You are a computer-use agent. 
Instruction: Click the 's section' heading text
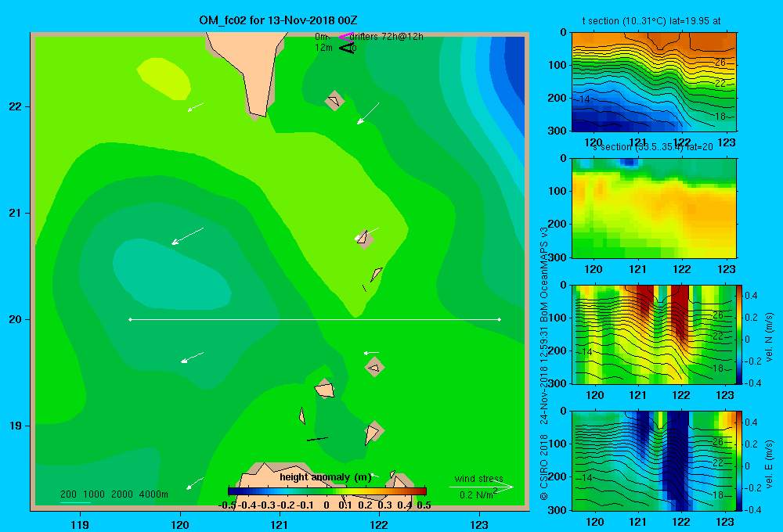click(x=652, y=147)
